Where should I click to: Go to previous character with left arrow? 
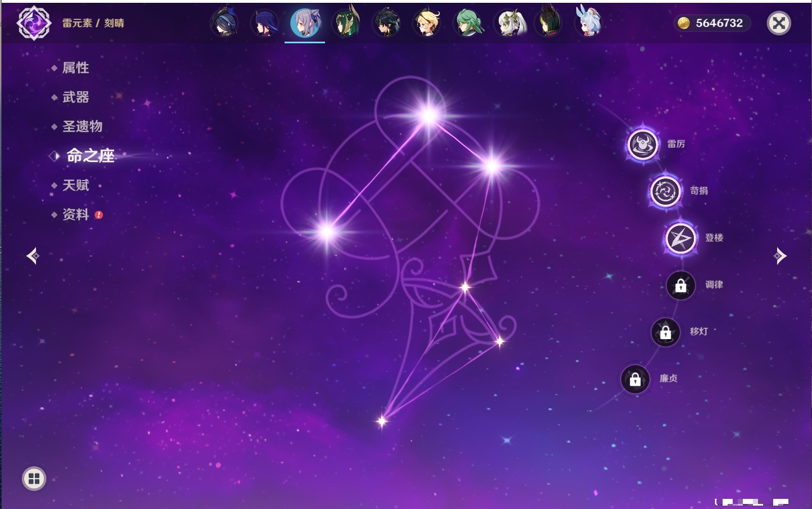[33, 256]
